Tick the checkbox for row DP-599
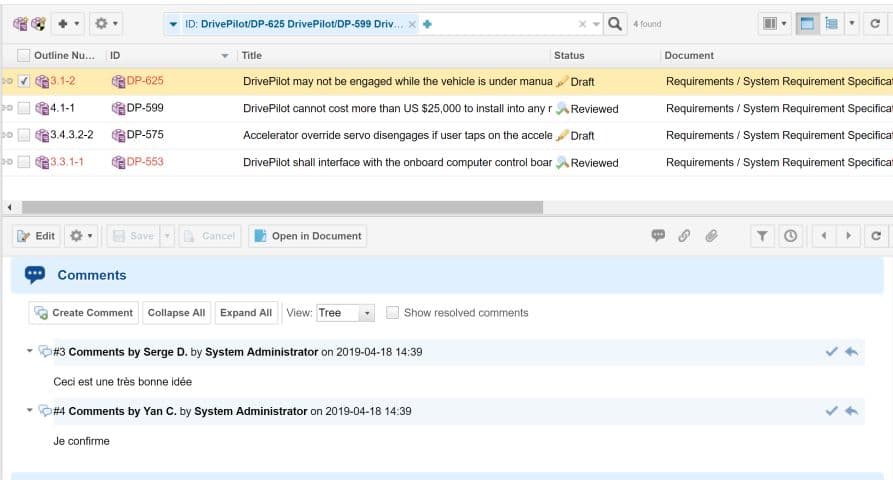This screenshot has height=480, width=893. coord(24,108)
